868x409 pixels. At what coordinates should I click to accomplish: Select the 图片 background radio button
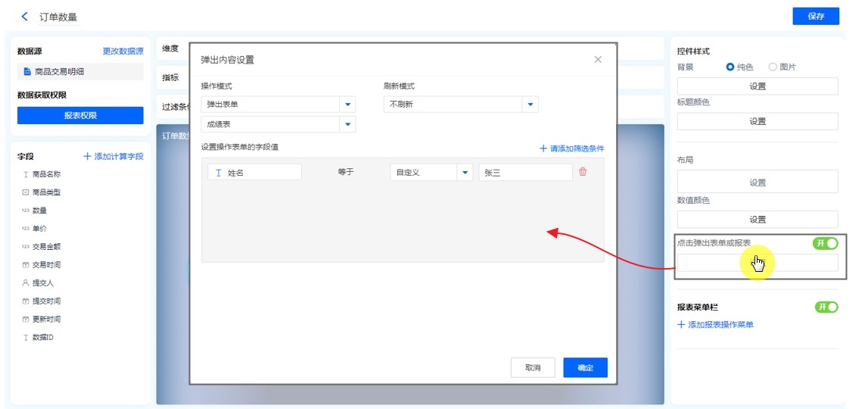773,67
